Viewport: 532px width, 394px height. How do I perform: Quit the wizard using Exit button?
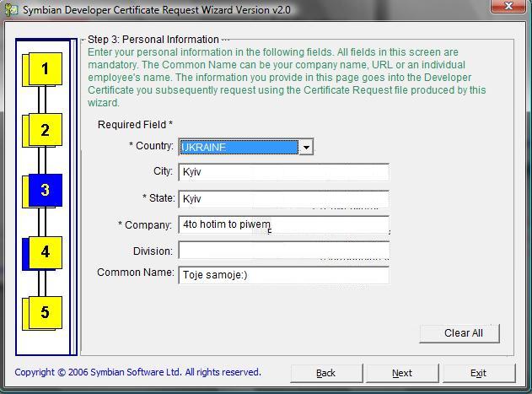coord(478,373)
